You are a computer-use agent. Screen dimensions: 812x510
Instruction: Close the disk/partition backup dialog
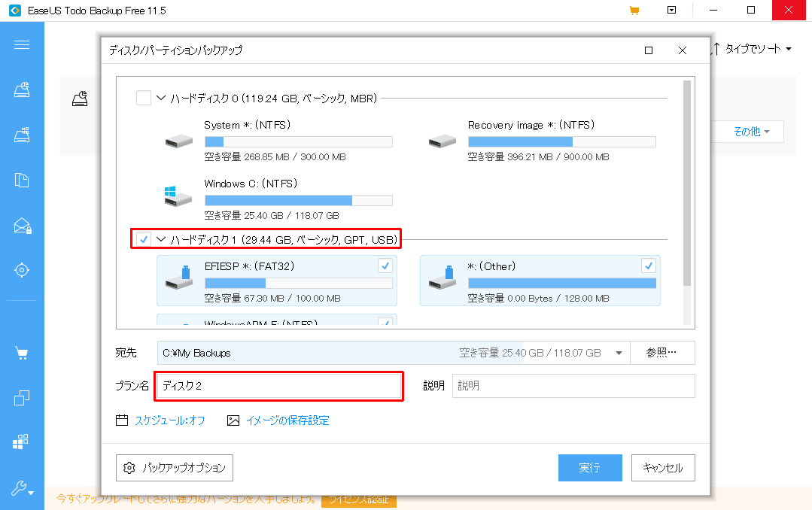[x=683, y=50]
